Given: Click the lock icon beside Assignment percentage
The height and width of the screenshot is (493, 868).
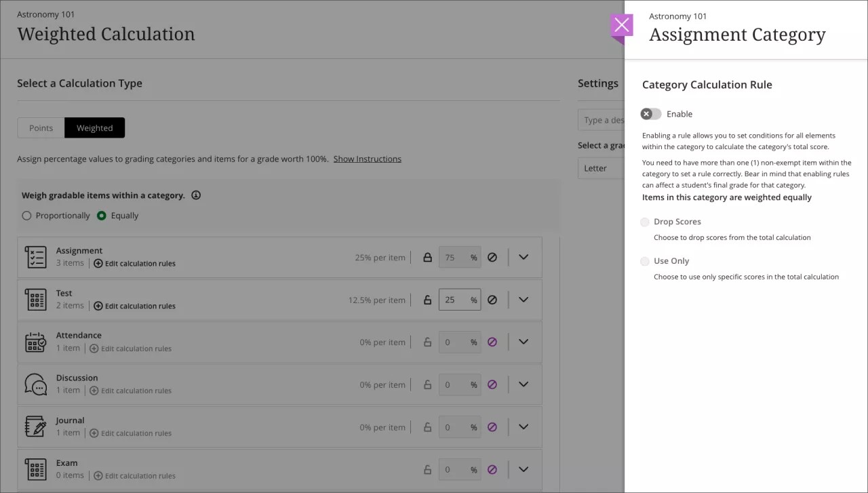Looking at the screenshot, I should [x=427, y=257].
